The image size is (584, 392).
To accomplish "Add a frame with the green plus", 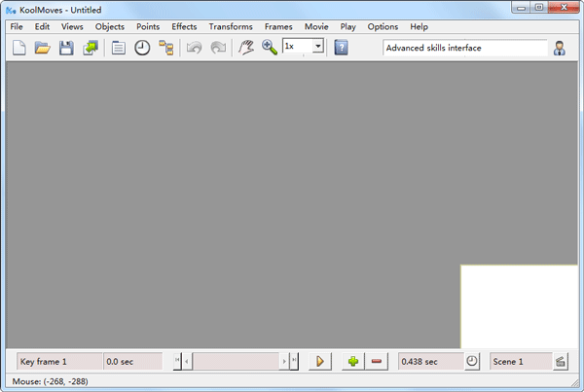I will (353, 361).
